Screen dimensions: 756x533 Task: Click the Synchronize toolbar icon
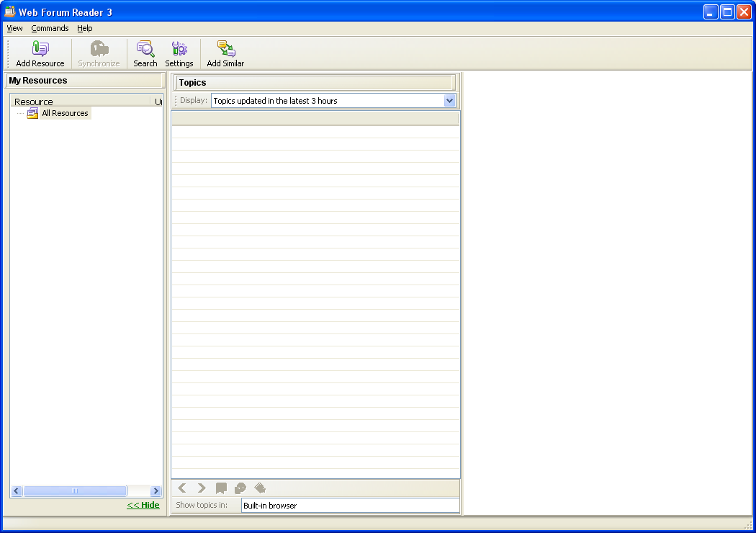[x=99, y=50]
